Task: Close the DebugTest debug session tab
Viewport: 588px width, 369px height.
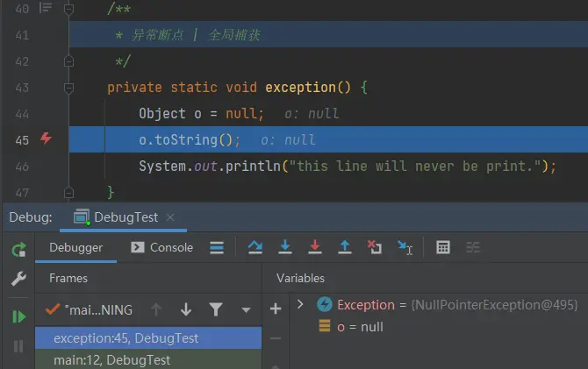Action: (170, 217)
